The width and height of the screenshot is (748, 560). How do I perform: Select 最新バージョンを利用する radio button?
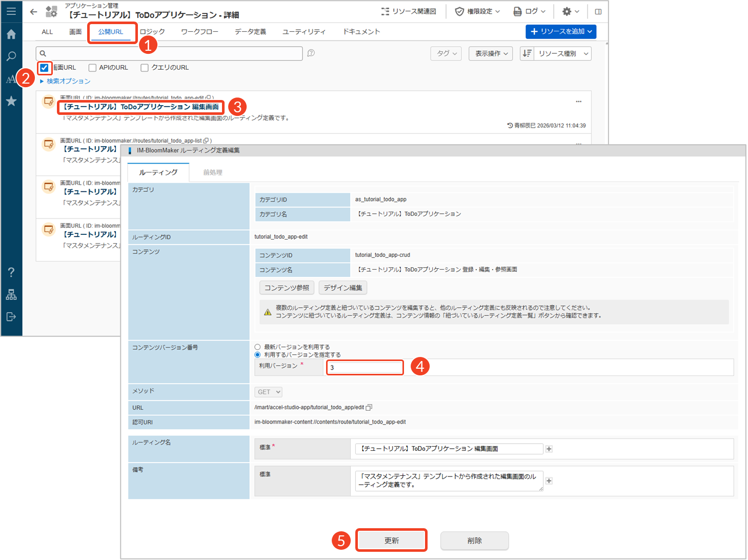tap(257, 347)
